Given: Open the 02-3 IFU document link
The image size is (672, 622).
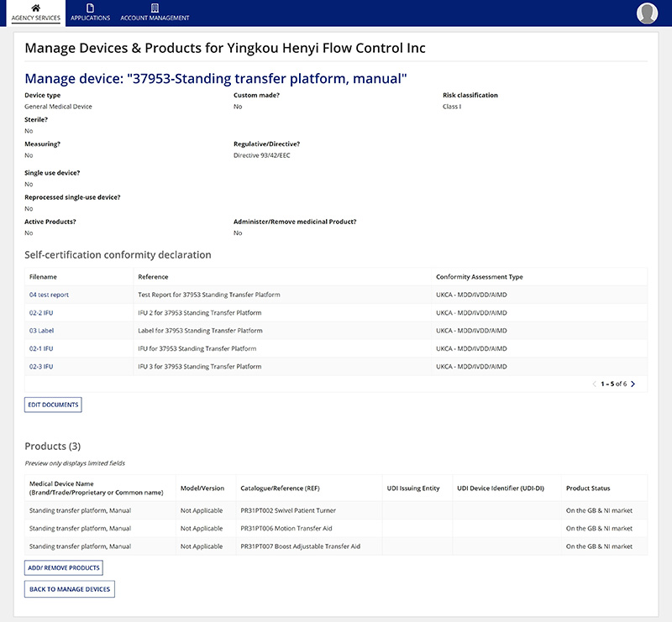Looking at the screenshot, I should tap(41, 366).
